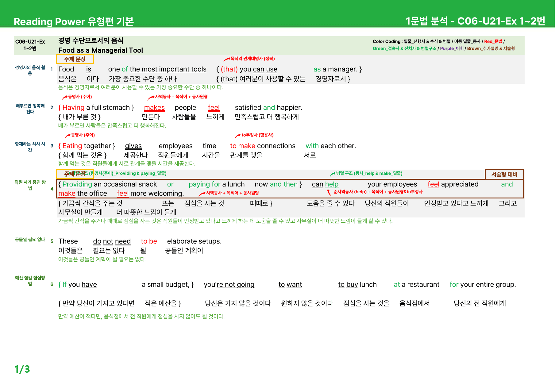
Task: Click the 'C06-U21-Ex 1~2번' cell
Action: point(30,45)
